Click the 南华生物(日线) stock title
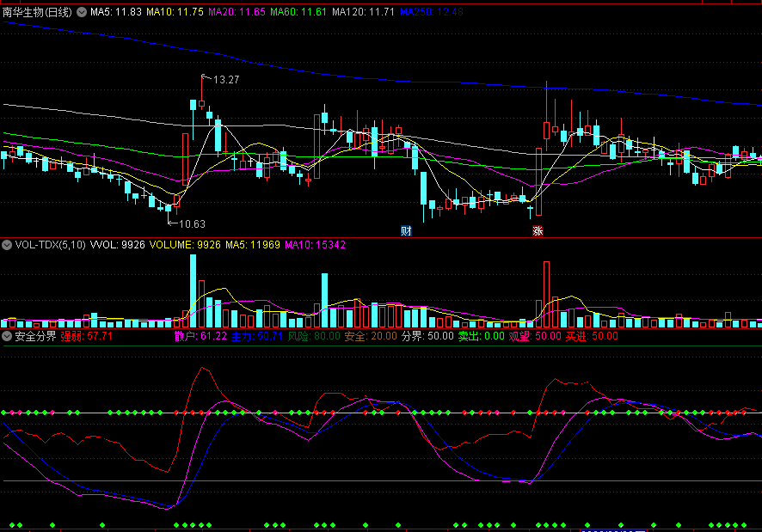The width and height of the screenshot is (762, 532). 37,12
